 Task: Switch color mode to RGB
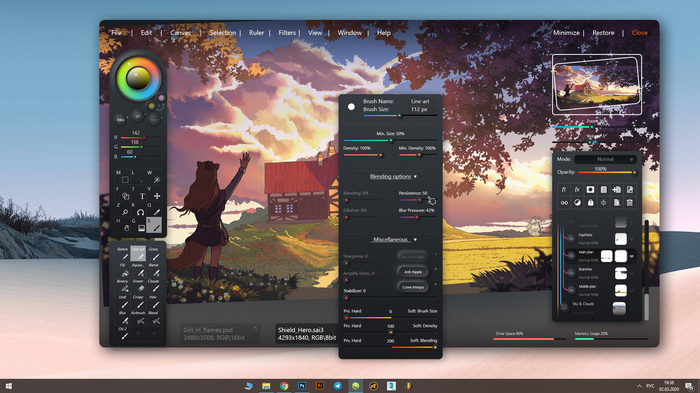(x=121, y=120)
